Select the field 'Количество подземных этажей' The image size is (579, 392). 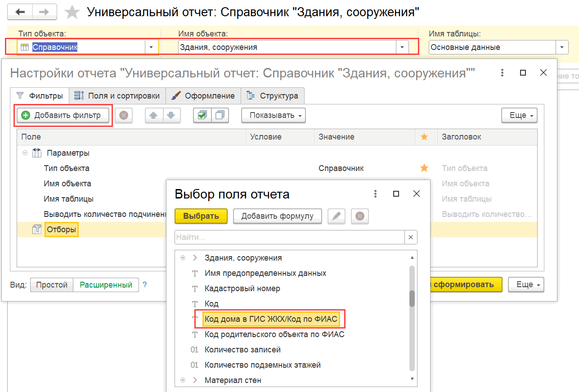tap(263, 365)
